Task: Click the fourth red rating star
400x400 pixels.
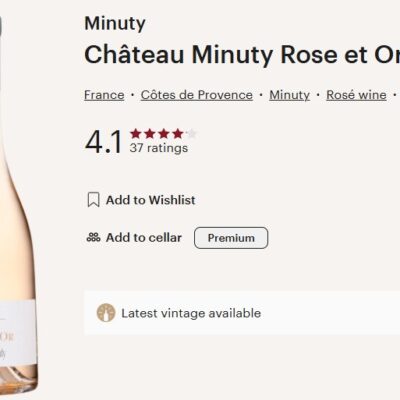Action: coord(178,134)
